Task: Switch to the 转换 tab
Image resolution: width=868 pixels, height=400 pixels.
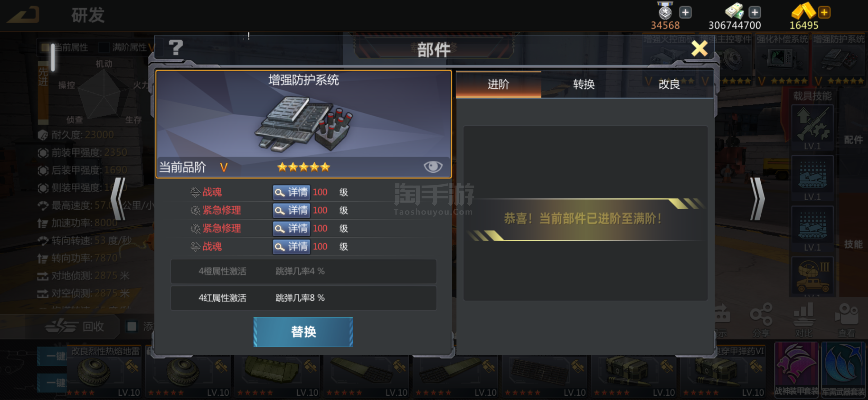Action: point(584,84)
